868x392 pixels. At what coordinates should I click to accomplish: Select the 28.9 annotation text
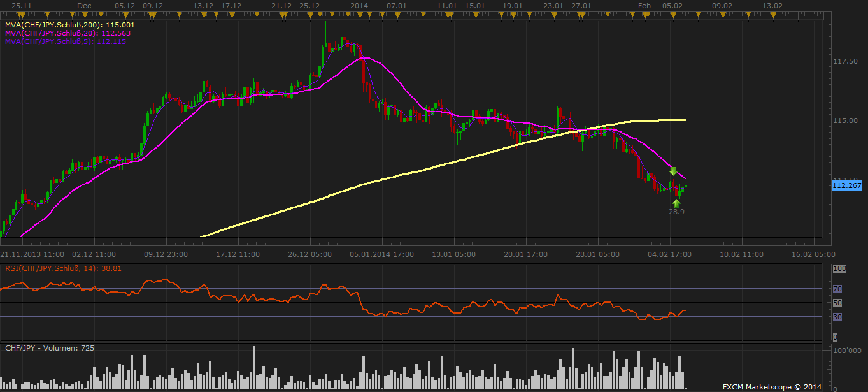[x=676, y=212]
